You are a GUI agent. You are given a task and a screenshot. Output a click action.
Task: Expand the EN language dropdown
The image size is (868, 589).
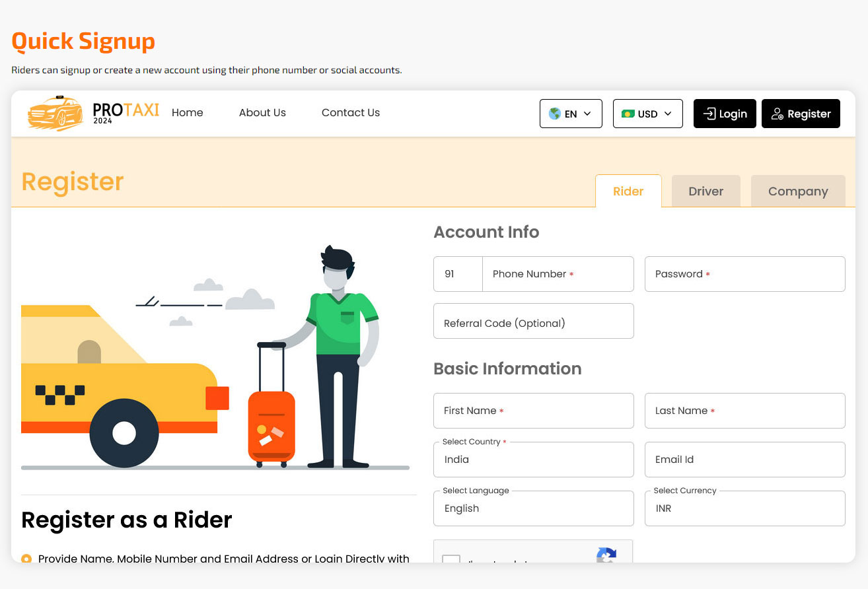571,114
